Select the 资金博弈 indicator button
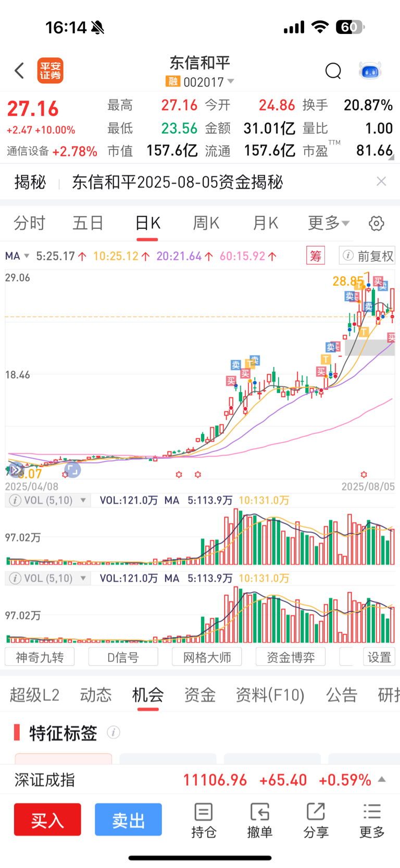 pos(291,657)
